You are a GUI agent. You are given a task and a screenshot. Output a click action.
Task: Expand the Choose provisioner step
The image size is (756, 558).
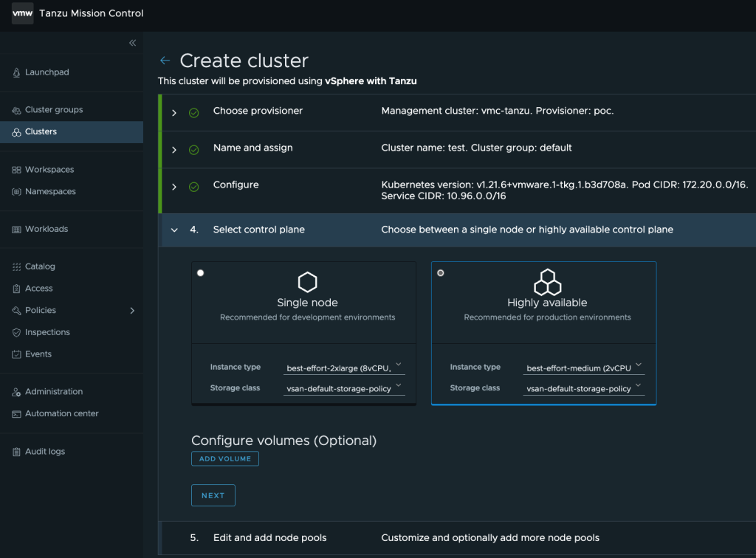(x=174, y=112)
